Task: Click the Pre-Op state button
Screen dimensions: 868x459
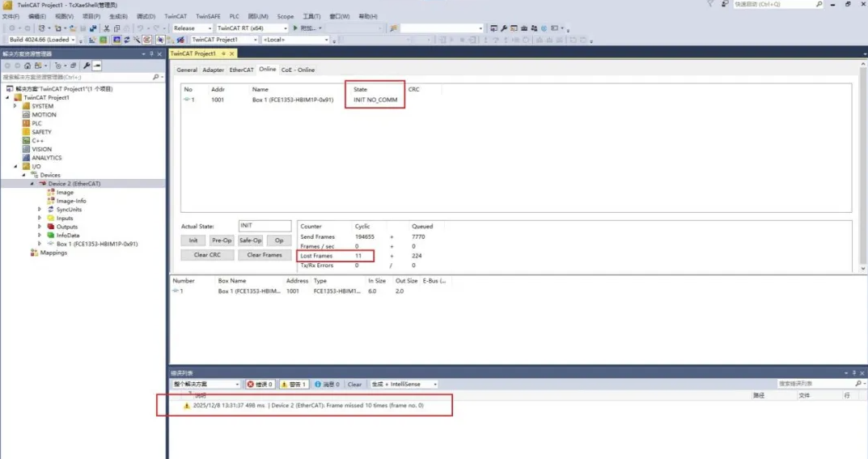Action: (222, 240)
